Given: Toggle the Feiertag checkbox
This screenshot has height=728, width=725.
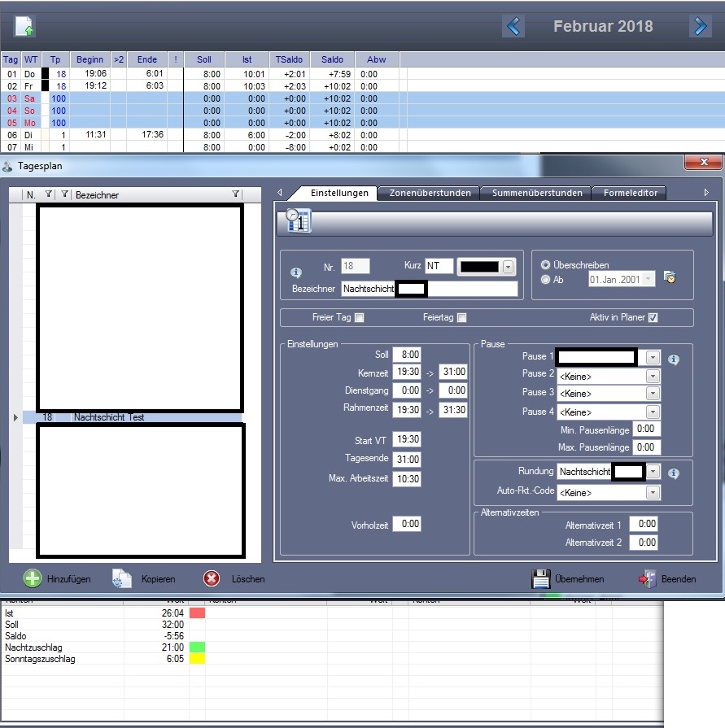Looking at the screenshot, I should click(x=461, y=318).
